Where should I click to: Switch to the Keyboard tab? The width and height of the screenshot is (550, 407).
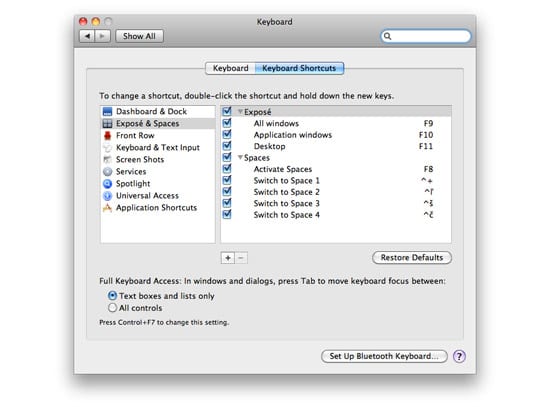coord(230,68)
